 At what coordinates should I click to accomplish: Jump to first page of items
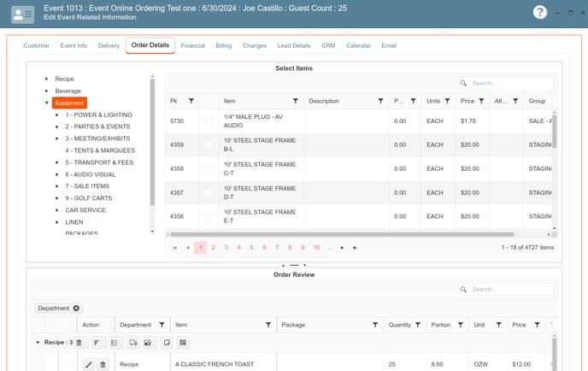pos(174,248)
